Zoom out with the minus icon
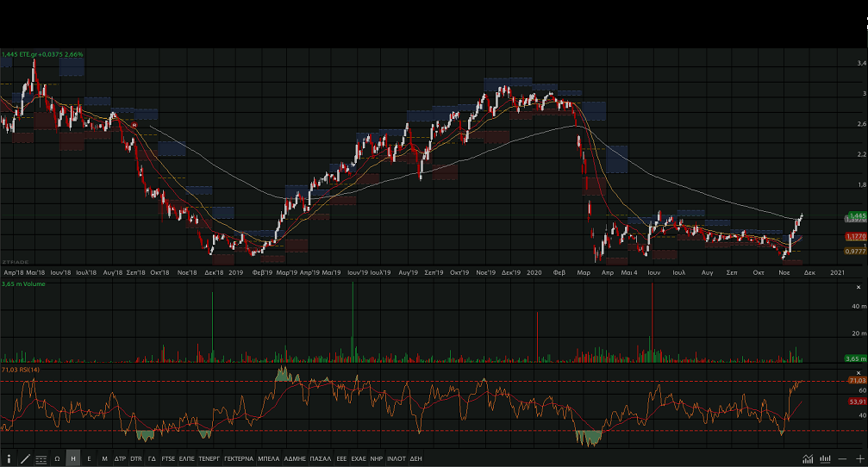Viewport: 868px width, 467px height. pos(842,458)
